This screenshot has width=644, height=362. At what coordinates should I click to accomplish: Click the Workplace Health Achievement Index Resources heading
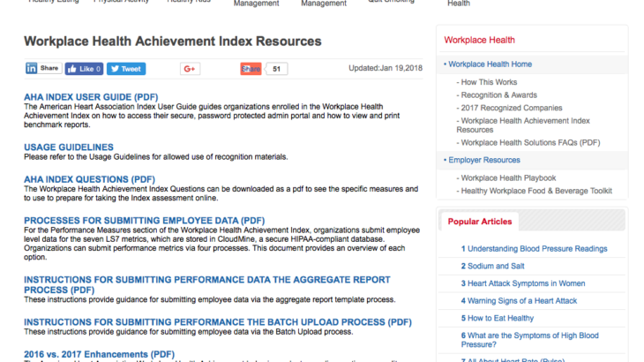coord(173,41)
